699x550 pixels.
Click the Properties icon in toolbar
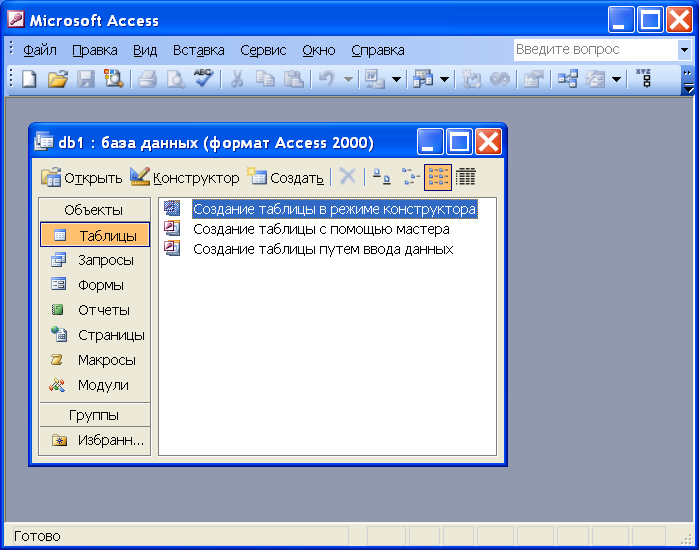point(533,79)
